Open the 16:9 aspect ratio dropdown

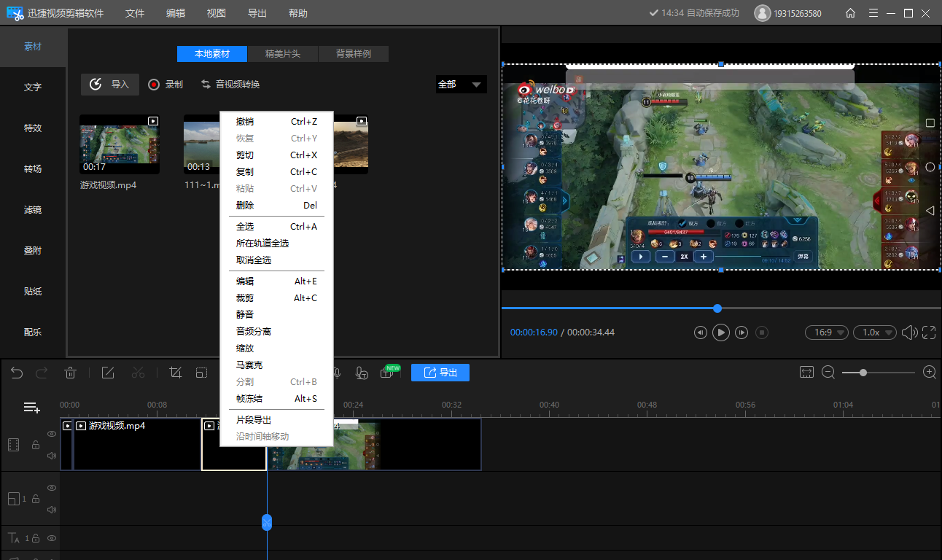(x=826, y=332)
